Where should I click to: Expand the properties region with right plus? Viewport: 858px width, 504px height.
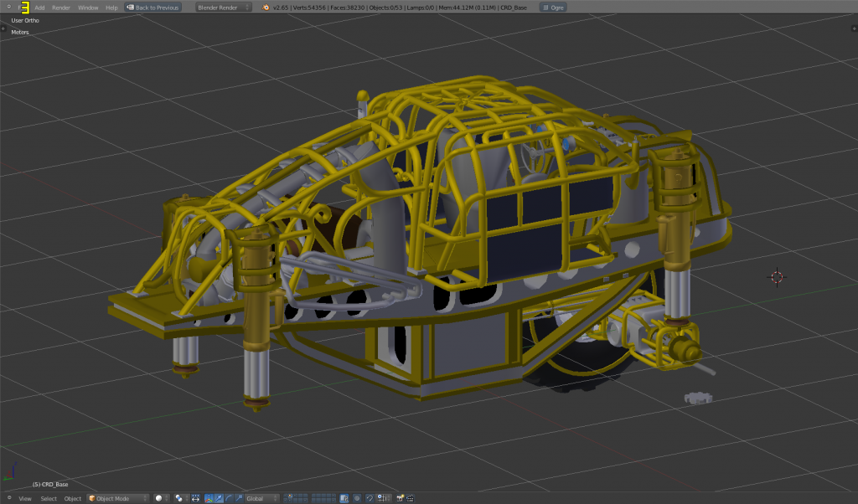click(855, 28)
